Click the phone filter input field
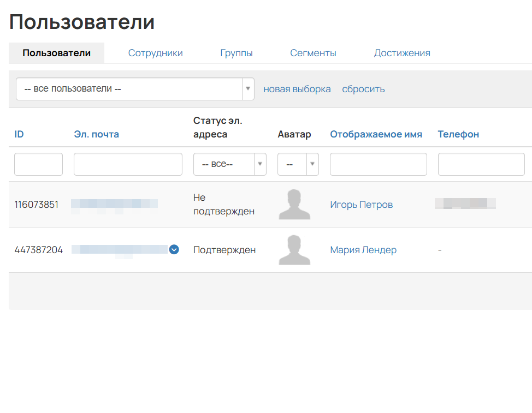 click(481, 164)
